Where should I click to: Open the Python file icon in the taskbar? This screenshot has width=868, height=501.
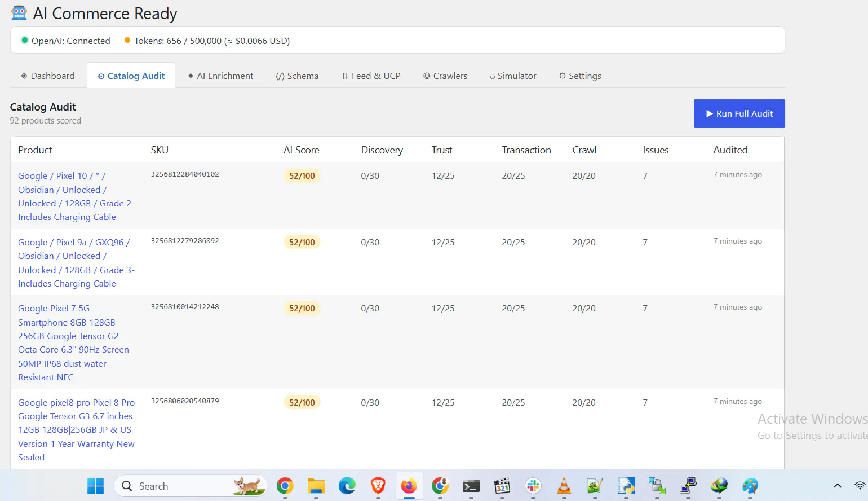pyautogui.click(x=626, y=486)
